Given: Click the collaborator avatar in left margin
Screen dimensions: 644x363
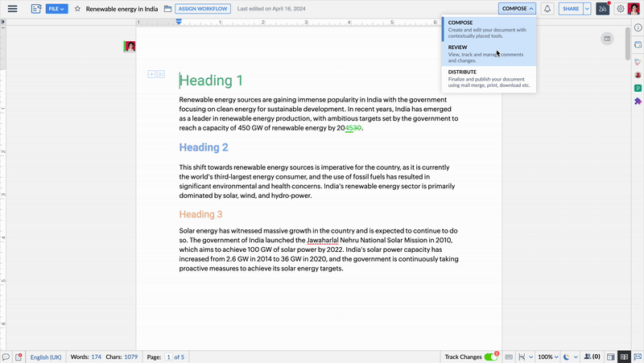Looking at the screenshot, I should (x=130, y=47).
